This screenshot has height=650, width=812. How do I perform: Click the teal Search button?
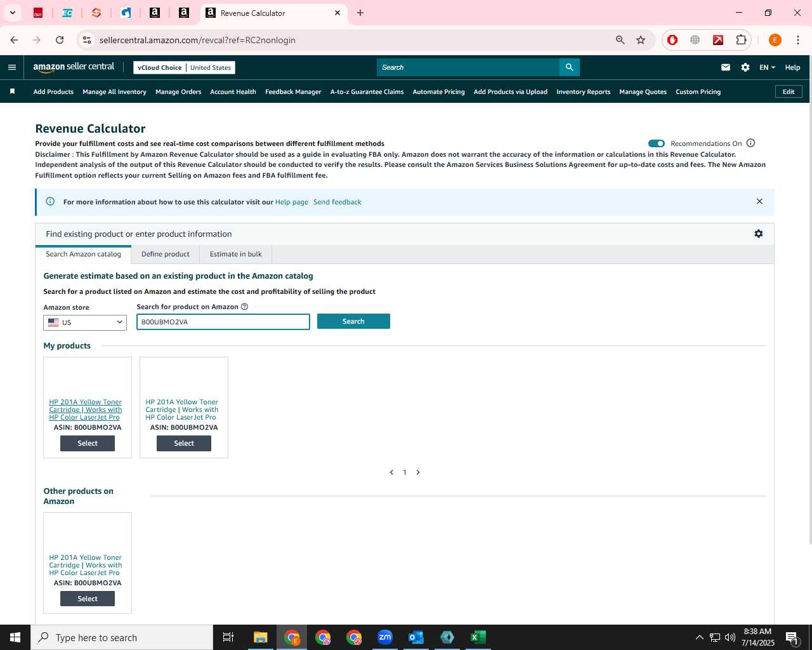coord(353,321)
